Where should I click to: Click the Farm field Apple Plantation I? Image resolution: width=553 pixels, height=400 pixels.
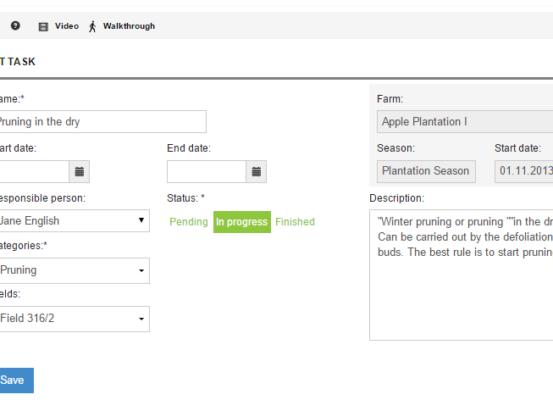465,122
